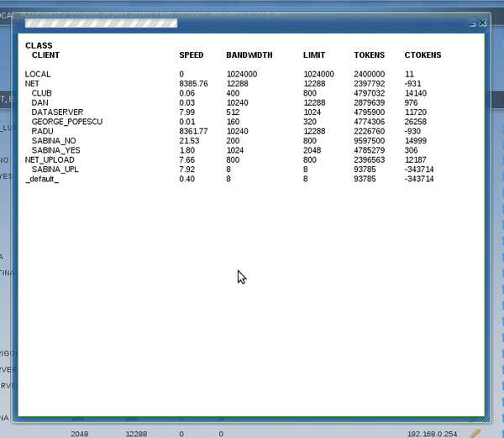Viewport: 504px width, 438px height.
Task: Click the 192.168.0.254 address in background table
Action: coord(432,434)
